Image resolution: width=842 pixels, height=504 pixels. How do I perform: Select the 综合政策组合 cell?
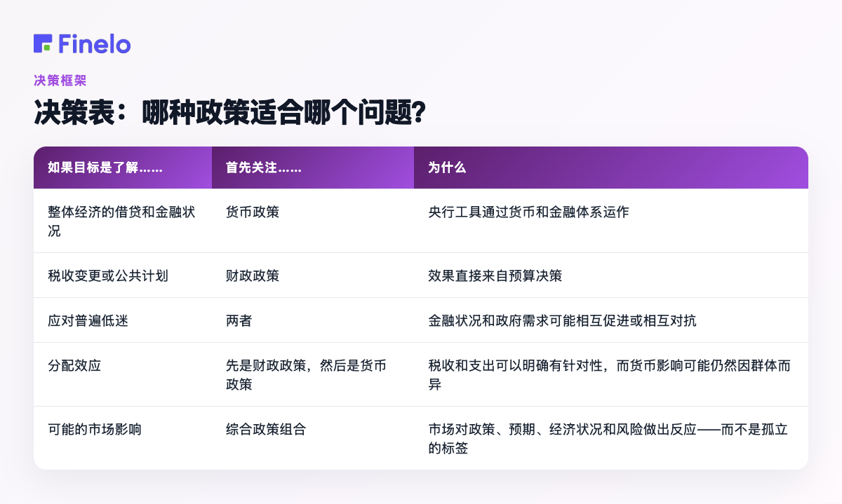pos(313,438)
